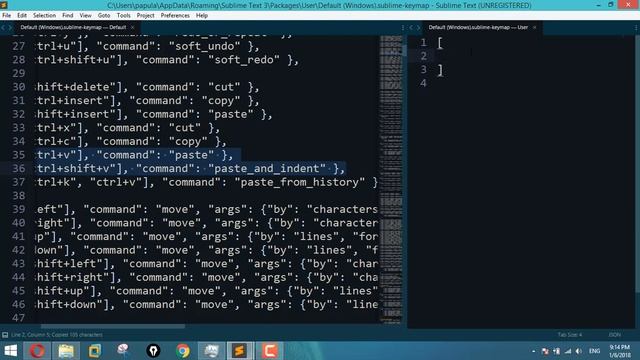Viewport: 640px width, 360px height.
Task: Switch to the keymap — User tab
Action: (x=478, y=27)
